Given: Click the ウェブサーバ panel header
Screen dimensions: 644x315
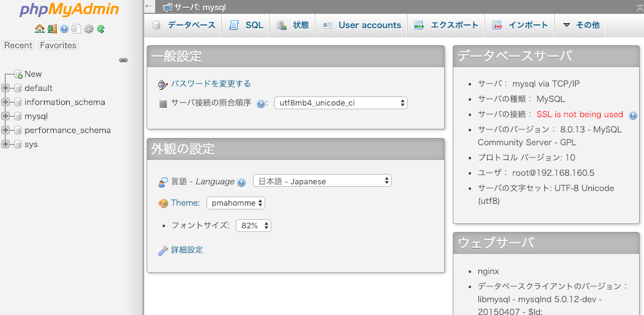Looking at the screenshot, I should 546,243.
